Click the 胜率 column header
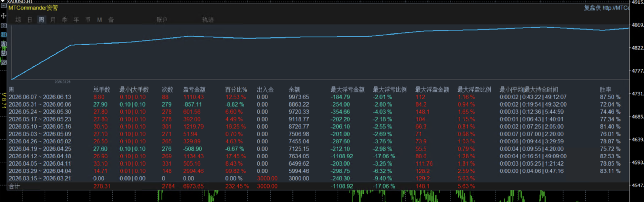Viewport: 644px width, 202px height. [605, 90]
